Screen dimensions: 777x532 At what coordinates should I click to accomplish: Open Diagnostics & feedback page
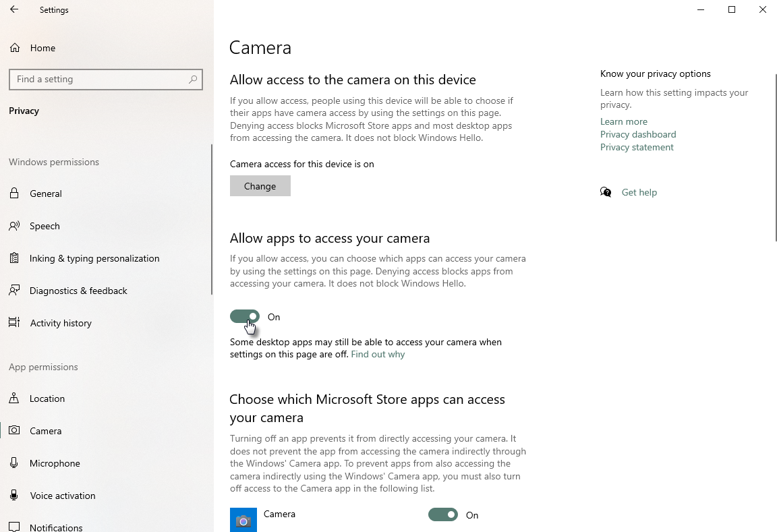(78, 291)
